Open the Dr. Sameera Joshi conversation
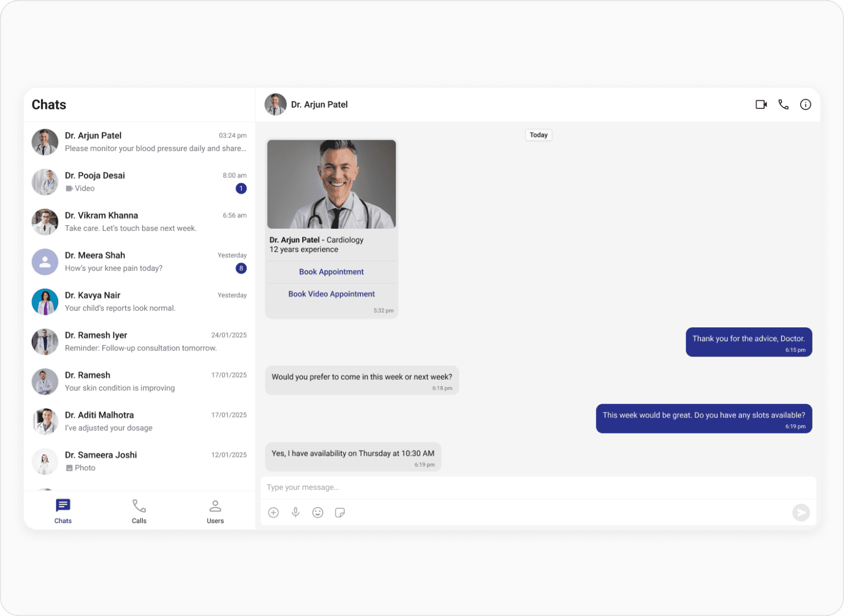The height and width of the screenshot is (616, 844). (139, 461)
